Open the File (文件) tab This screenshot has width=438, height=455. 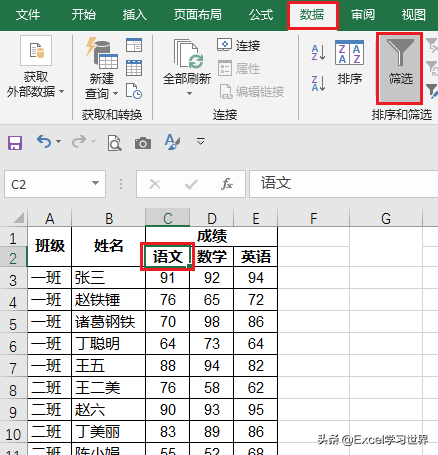[x=28, y=15]
